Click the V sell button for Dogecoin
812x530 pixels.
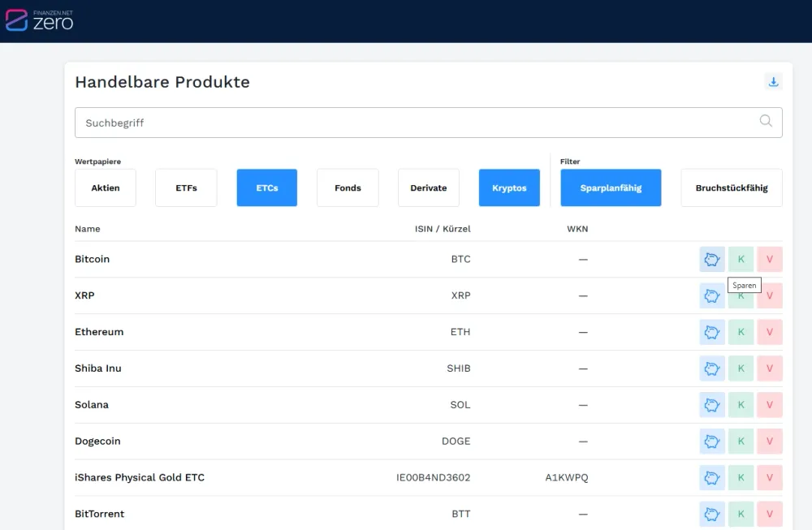(x=770, y=442)
